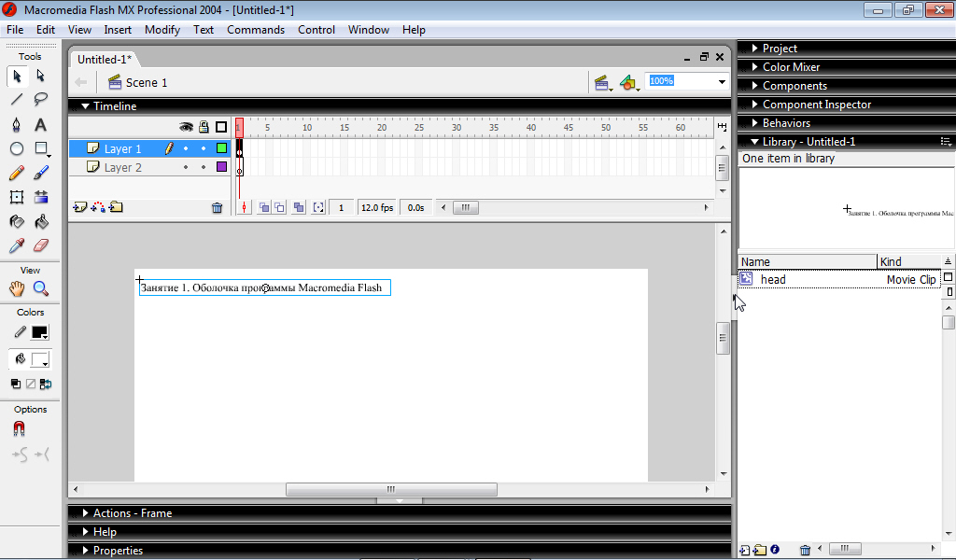Click the Delete Layer trash icon
This screenshot has width=956, height=560.
pyautogui.click(x=217, y=208)
